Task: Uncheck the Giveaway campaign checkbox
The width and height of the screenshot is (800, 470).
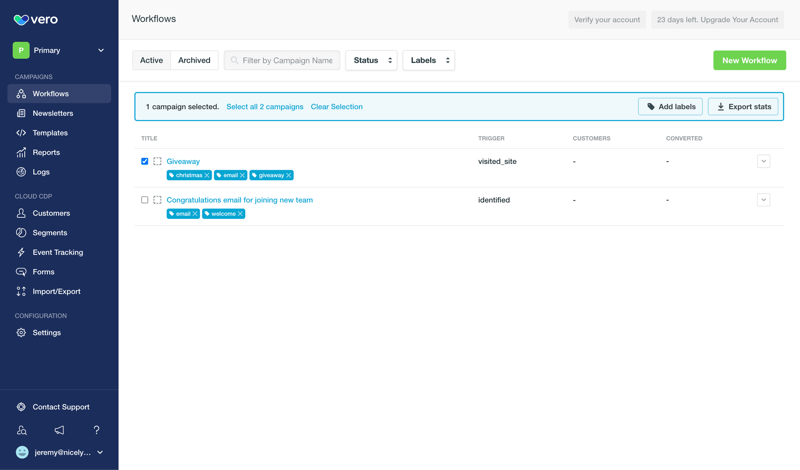Action: (x=145, y=161)
